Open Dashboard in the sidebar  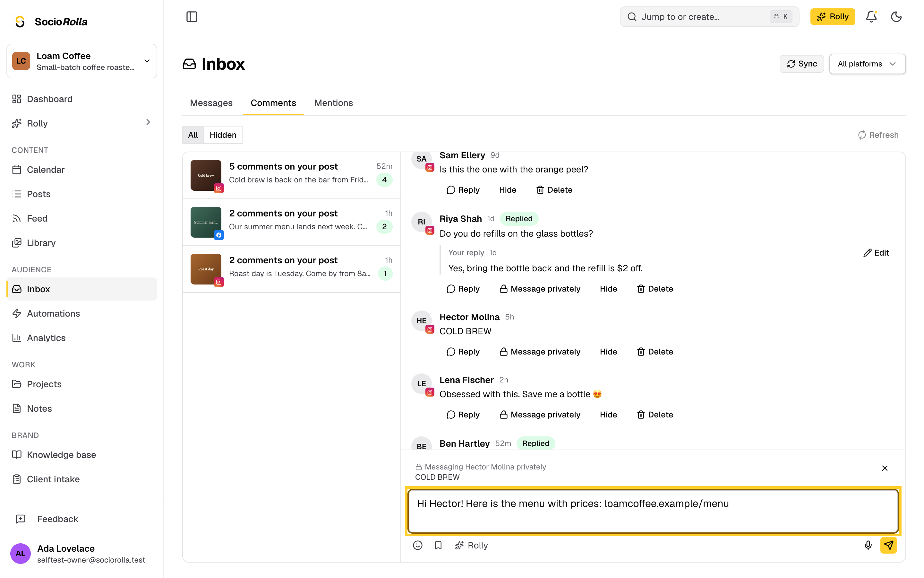coord(82,99)
